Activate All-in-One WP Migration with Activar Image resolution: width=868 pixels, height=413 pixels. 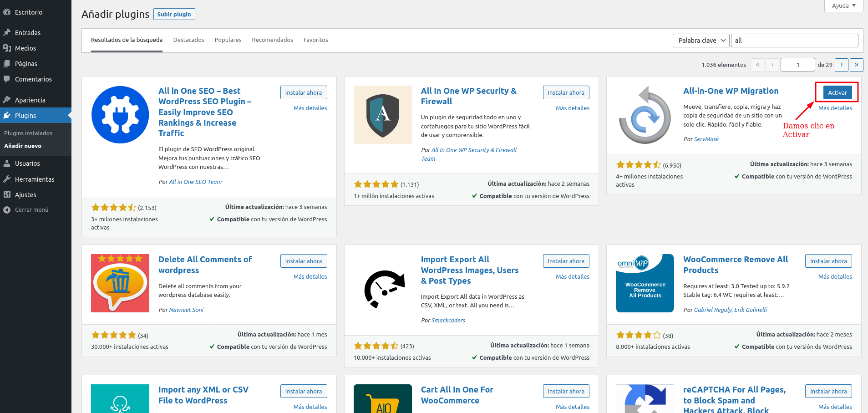(x=837, y=92)
